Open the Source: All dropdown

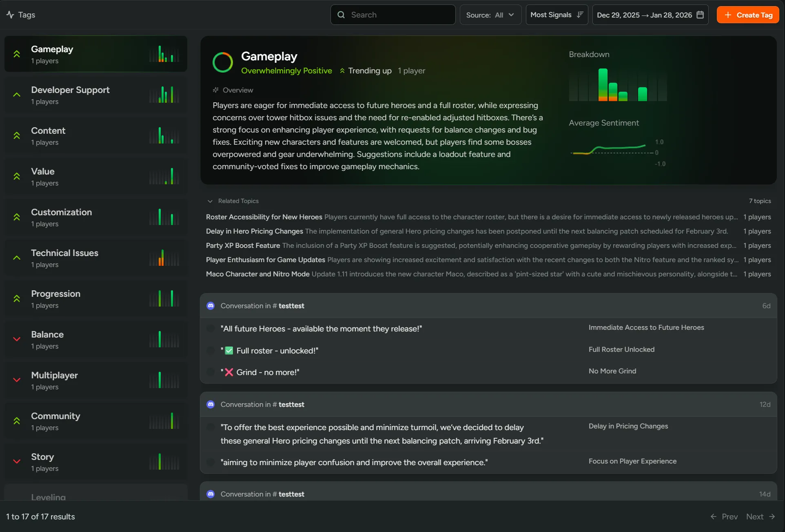(x=490, y=15)
